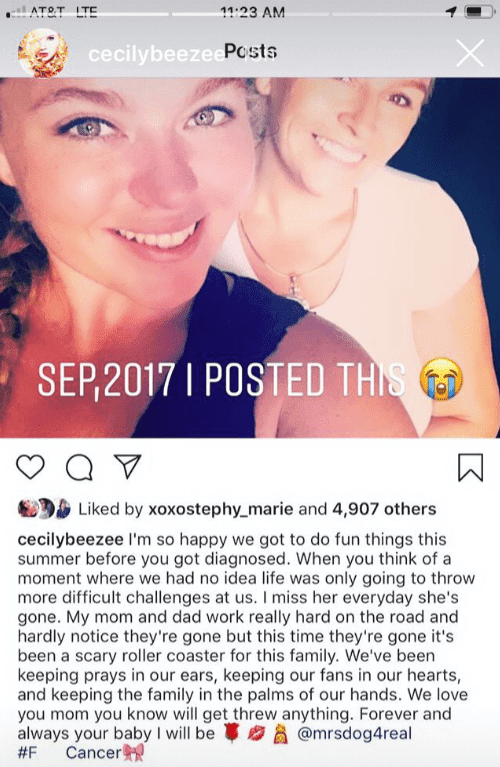
Task: Tap the shared photo image
Action: [x=250, y=258]
